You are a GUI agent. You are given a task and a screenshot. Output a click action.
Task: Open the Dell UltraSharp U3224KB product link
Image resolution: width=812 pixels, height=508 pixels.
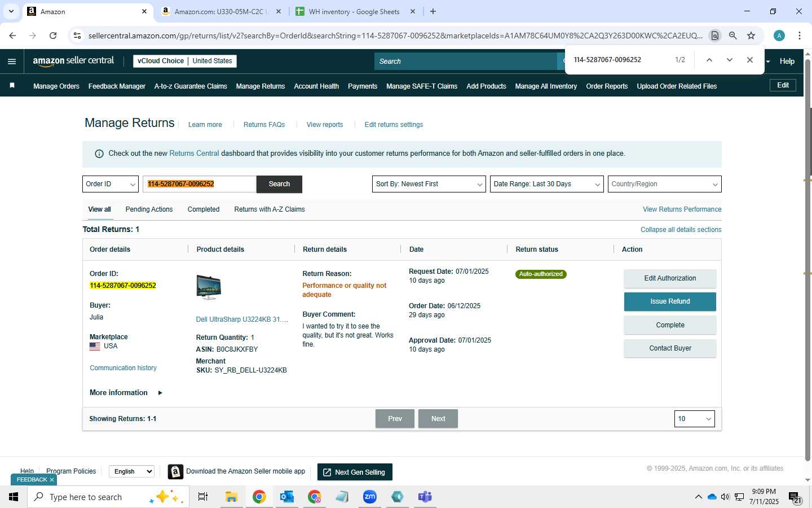pos(242,319)
